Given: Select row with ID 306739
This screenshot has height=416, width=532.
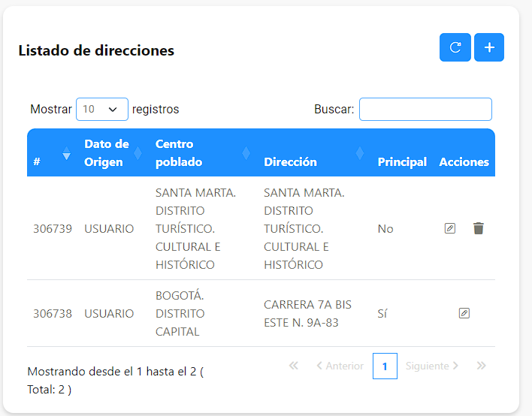Looking at the screenshot, I should click(261, 228).
